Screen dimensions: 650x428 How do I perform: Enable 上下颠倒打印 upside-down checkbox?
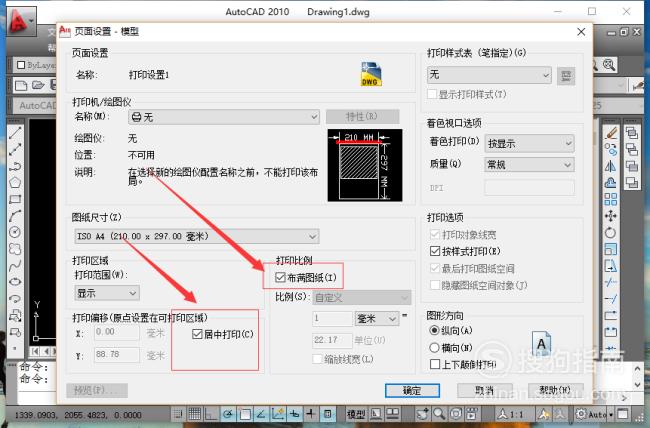(435, 364)
